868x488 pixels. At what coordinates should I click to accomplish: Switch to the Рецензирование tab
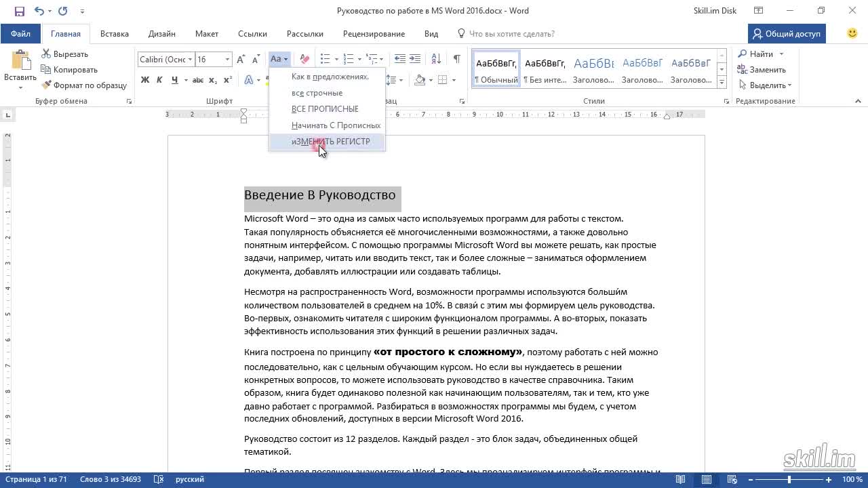pyautogui.click(x=374, y=34)
